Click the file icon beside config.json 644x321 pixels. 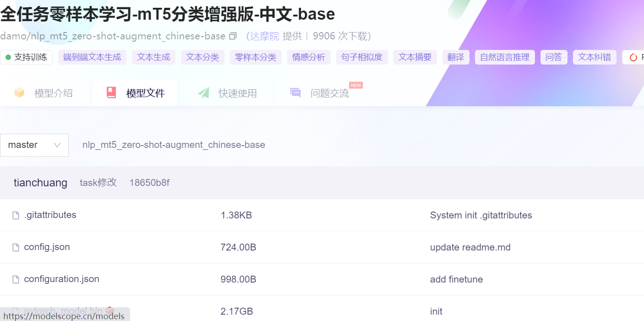[x=16, y=247]
